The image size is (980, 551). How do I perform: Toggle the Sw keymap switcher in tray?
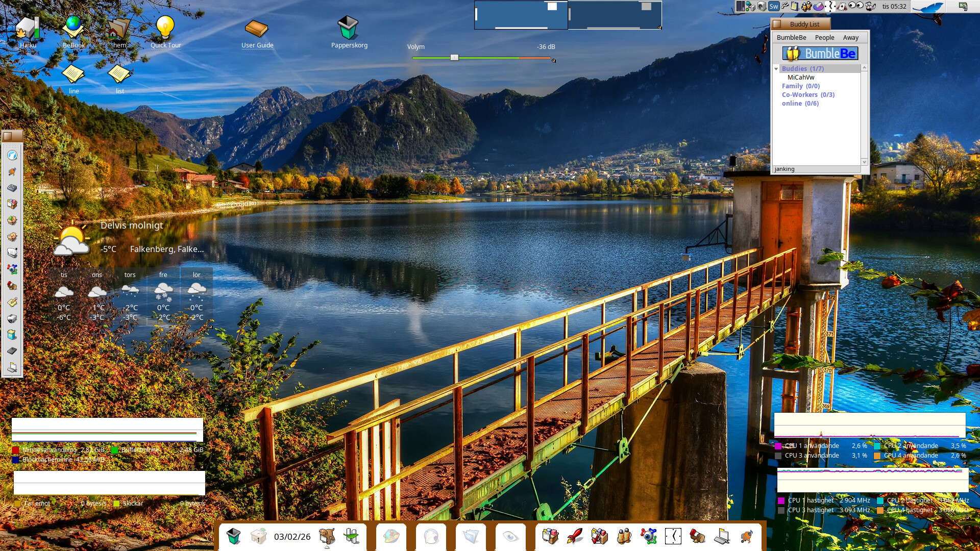pos(773,6)
